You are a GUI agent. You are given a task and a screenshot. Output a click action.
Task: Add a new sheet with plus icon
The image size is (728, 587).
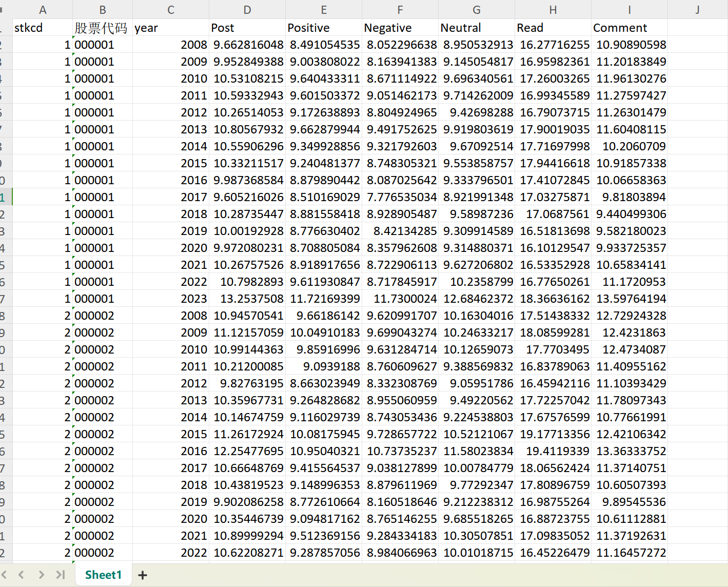pyautogui.click(x=143, y=575)
